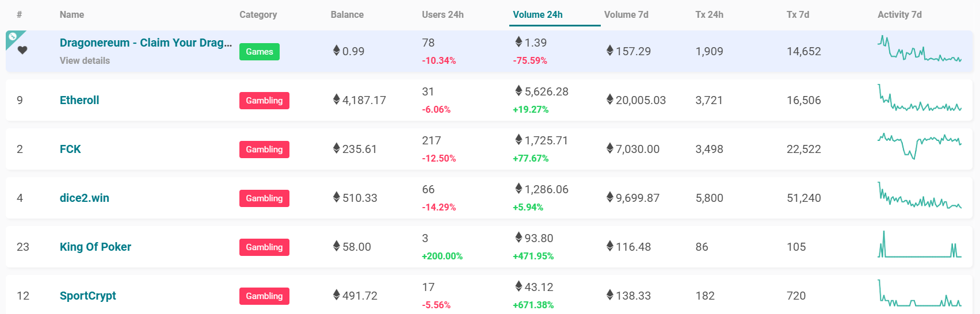Screen dimensions: 980x314
Task: Click dice2.win 7d volume 9,699.87
Action: coord(633,198)
